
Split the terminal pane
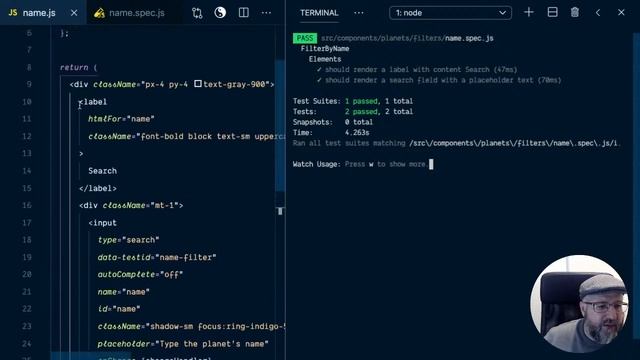(x=552, y=12)
